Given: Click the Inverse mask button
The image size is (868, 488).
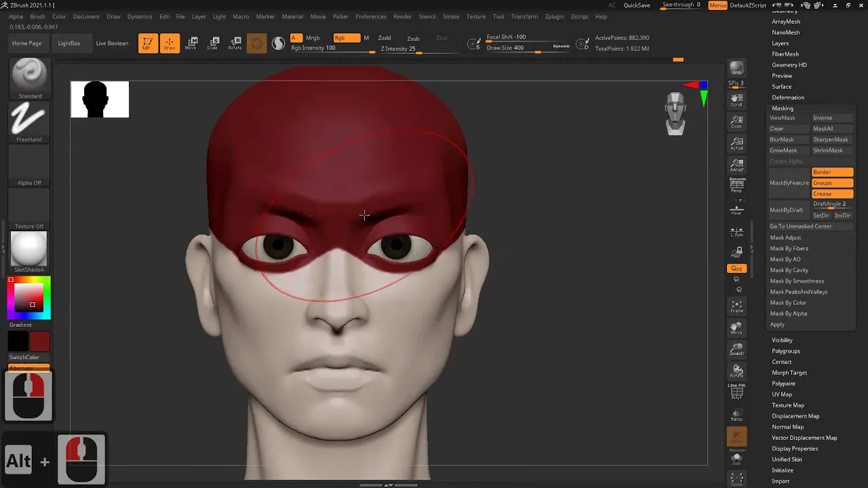Looking at the screenshot, I should point(832,118).
